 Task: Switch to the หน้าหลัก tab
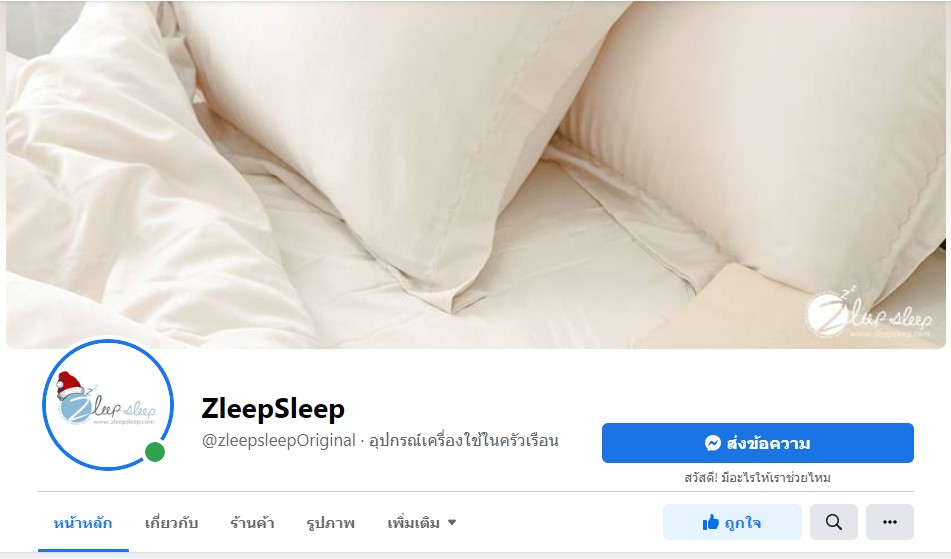tap(83, 523)
